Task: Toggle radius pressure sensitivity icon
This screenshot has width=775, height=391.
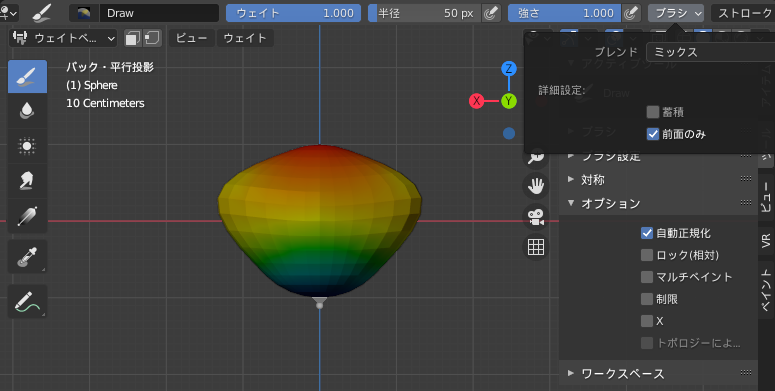Action: (x=491, y=13)
